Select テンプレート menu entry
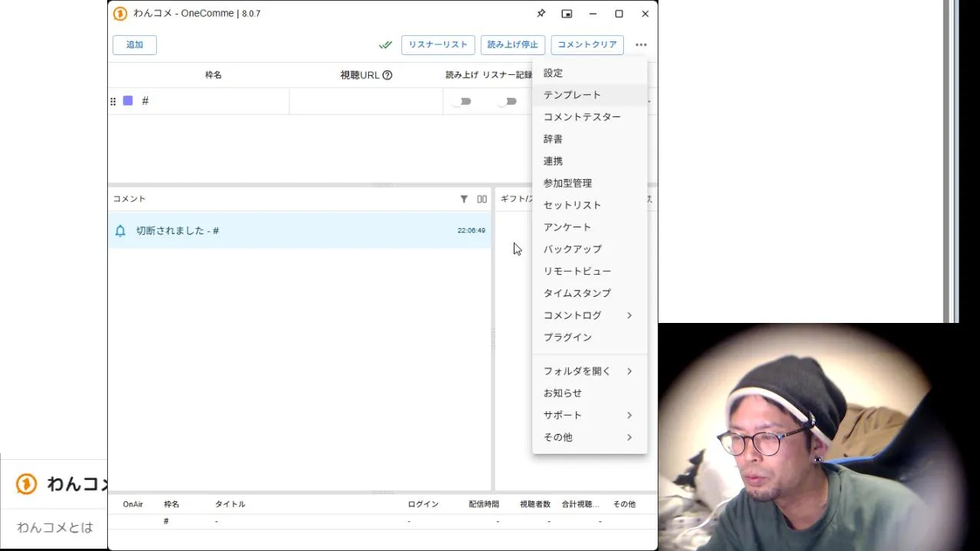Screen dimensions: 980x551 (590, 95)
